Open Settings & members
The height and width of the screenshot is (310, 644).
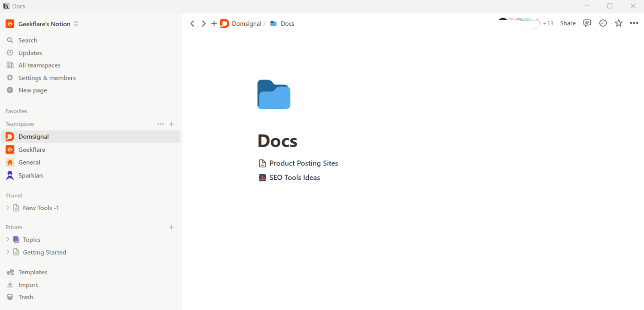point(47,78)
